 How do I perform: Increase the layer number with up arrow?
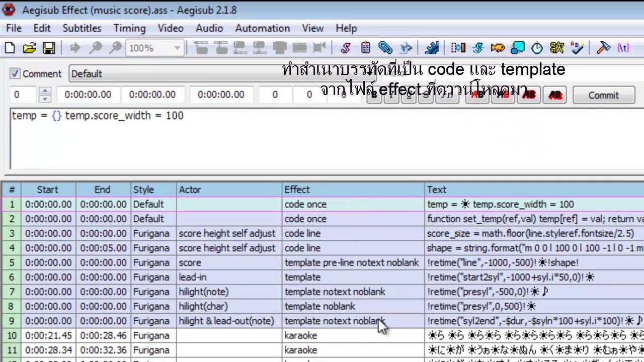(x=45, y=90)
